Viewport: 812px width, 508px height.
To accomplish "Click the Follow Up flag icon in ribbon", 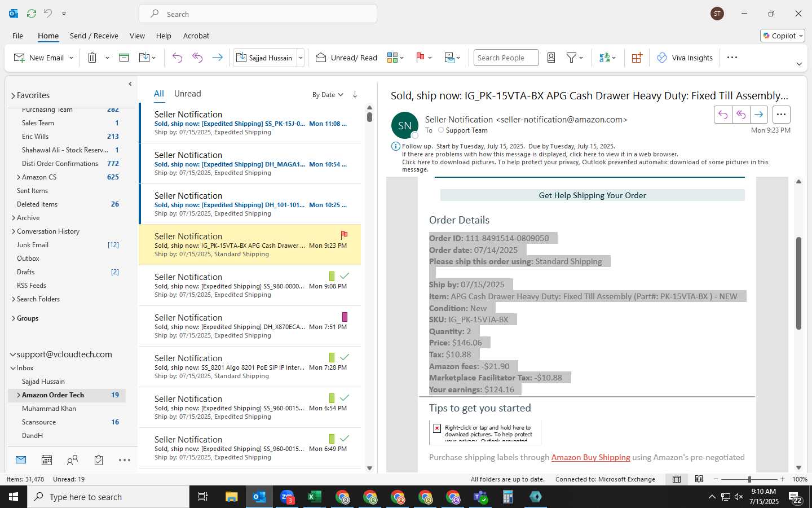I will coord(420,58).
